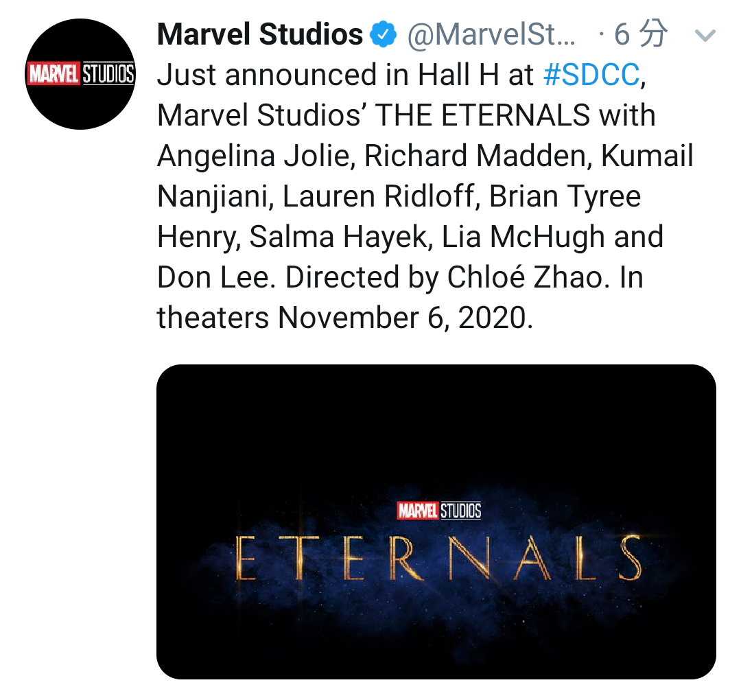Viewport: 741px width, 700px height.
Task: Open the @MarvelSt... handle
Action: point(491,35)
